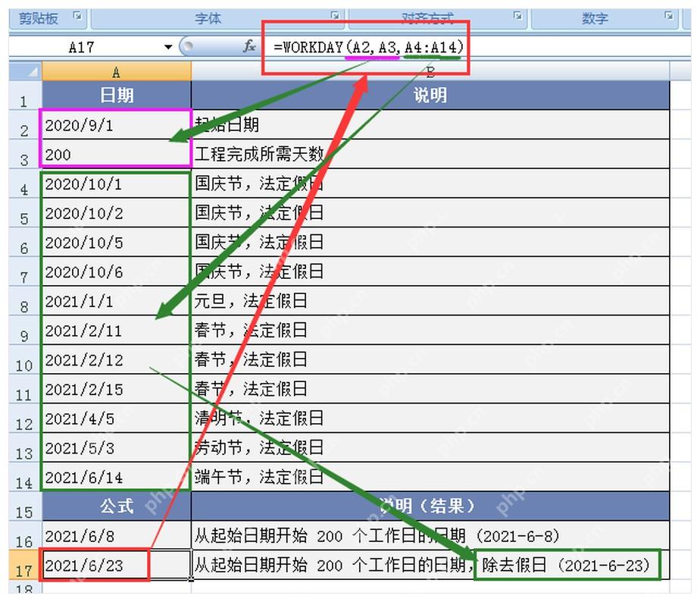Select cell containing 2021/2/15
Screen dimensions: 700x602
pos(117,390)
